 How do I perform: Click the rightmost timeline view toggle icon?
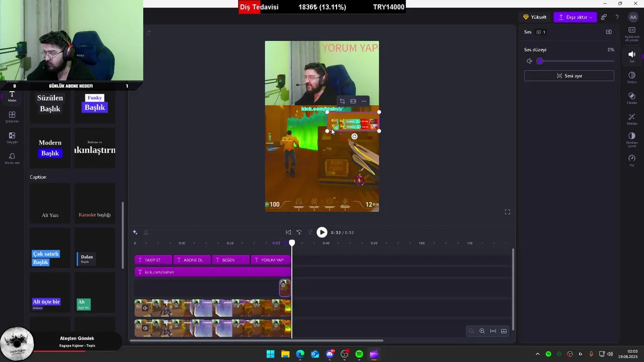coord(504,331)
